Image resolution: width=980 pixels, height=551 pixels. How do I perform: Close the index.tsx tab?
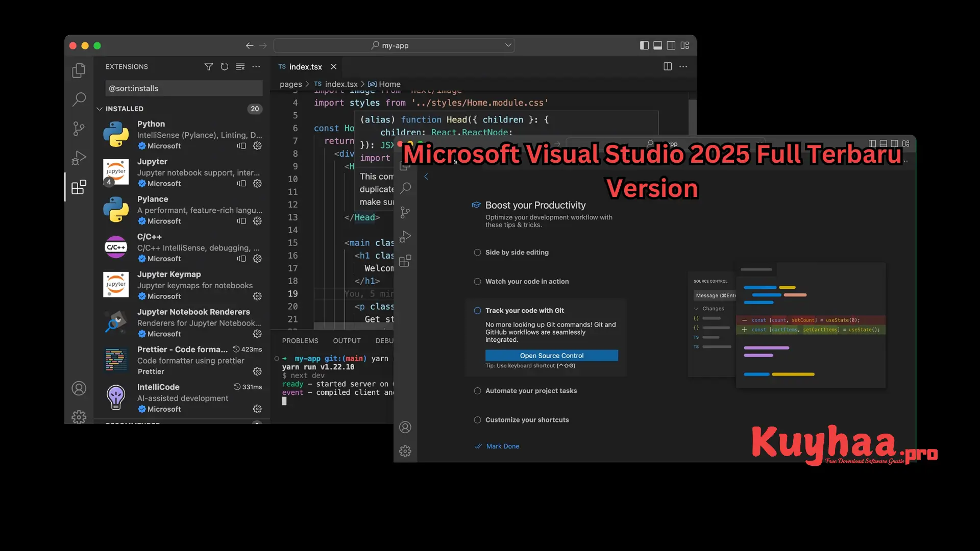[334, 67]
